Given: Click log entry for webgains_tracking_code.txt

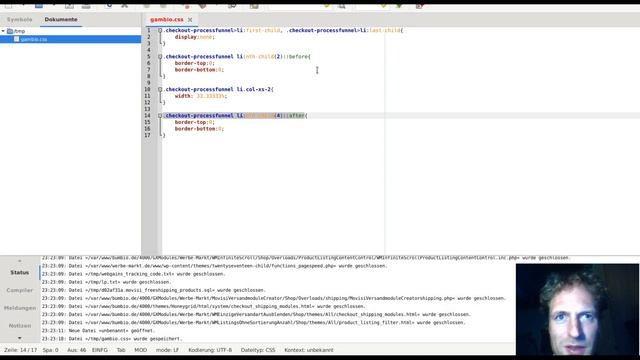Looking at the screenshot, I should (x=133, y=274).
